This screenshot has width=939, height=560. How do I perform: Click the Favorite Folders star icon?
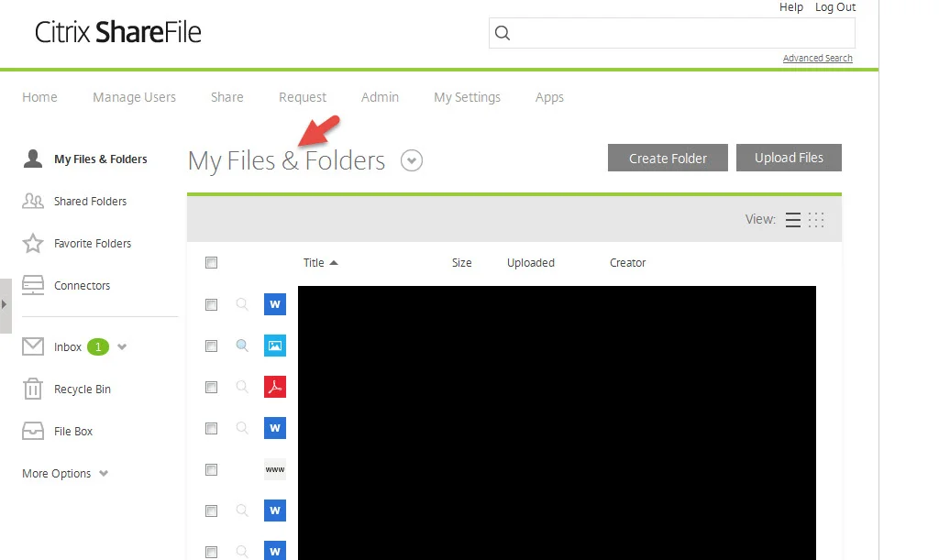click(x=33, y=243)
